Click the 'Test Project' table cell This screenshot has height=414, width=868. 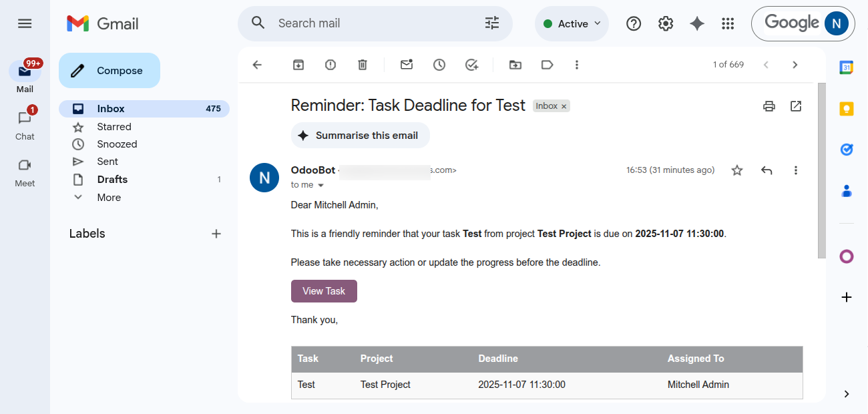tap(385, 385)
